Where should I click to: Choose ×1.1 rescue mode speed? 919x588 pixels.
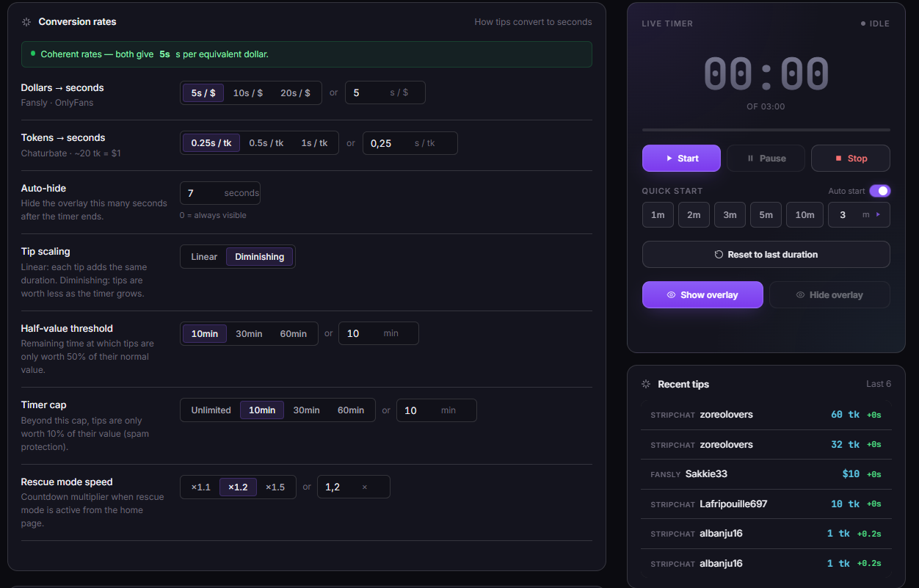[x=200, y=487]
